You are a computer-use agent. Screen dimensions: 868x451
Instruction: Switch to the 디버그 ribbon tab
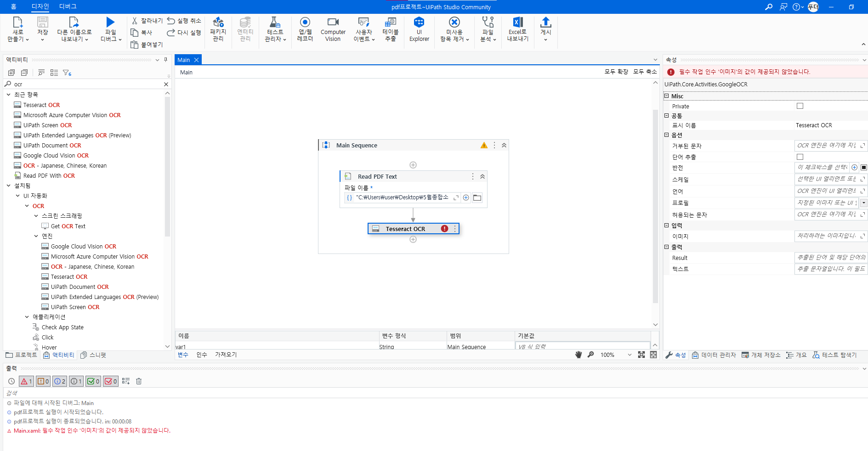click(68, 6)
